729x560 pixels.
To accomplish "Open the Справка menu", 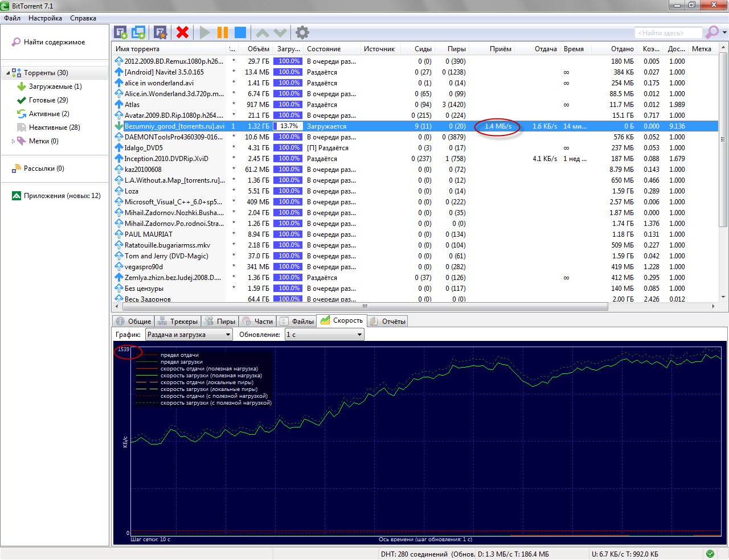I will click(x=83, y=18).
